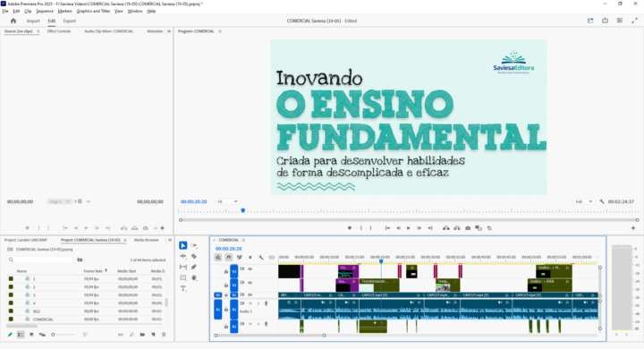Create new bin in Project panel
The width and height of the screenshot is (644, 349).
pos(142,335)
